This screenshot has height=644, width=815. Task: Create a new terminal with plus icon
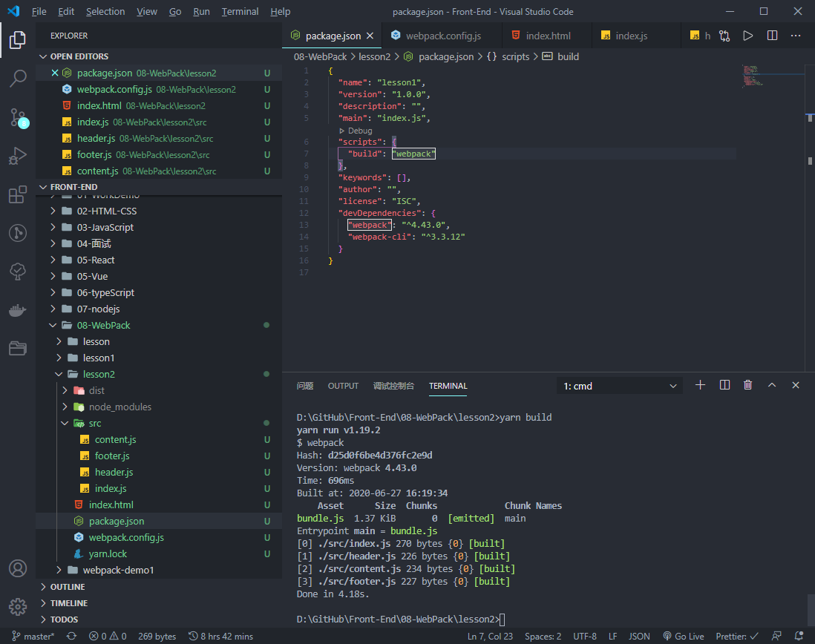pyautogui.click(x=700, y=385)
